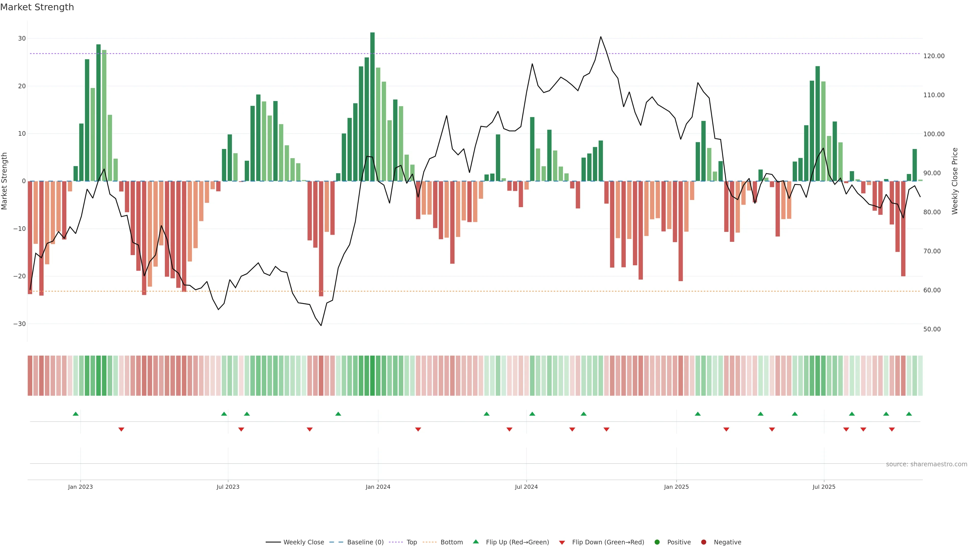Viewport: 980px width, 551px height.
Task: Click the Jan 2024 x-axis label
Action: click(x=378, y=487)
